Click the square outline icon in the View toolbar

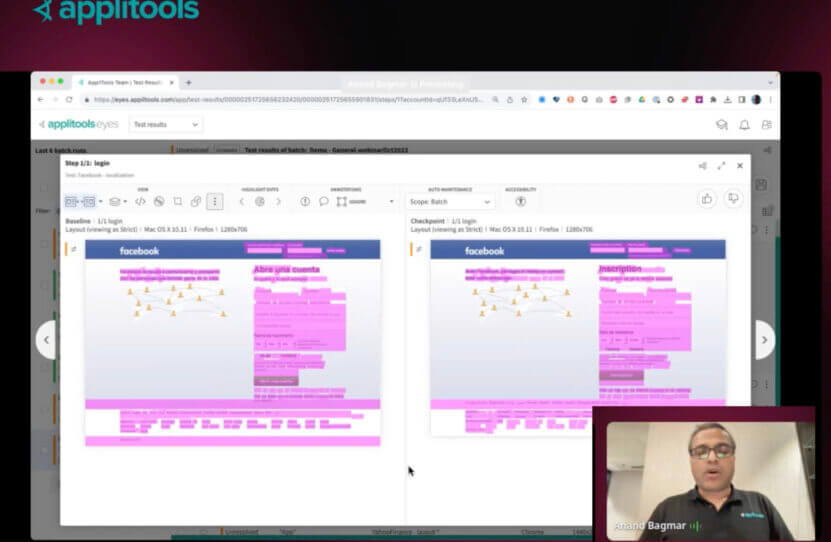pos(178,201)
